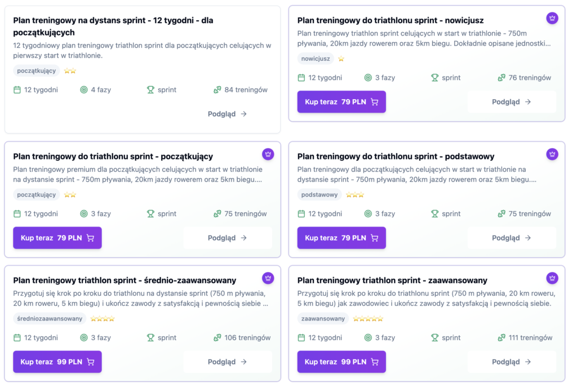Click star rating on zaawansowany plan
This screenshot has height=392, width=577.
click(368, 319)
